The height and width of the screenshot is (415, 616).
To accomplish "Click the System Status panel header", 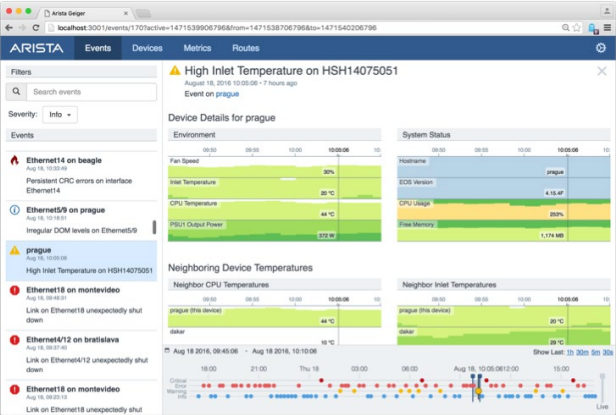I will 504,135.
